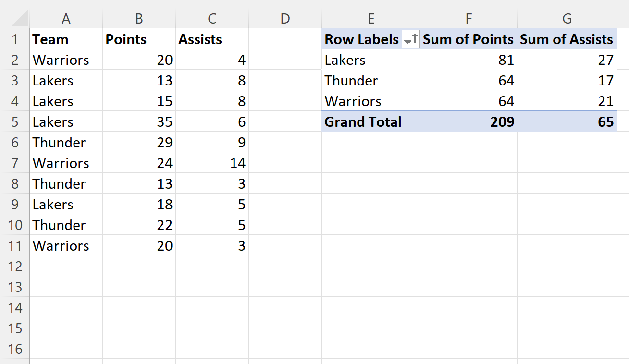This screenshot has height=364, width=629.
Task: Select the Warriors cell in row 11
Action: coord(66,246)
